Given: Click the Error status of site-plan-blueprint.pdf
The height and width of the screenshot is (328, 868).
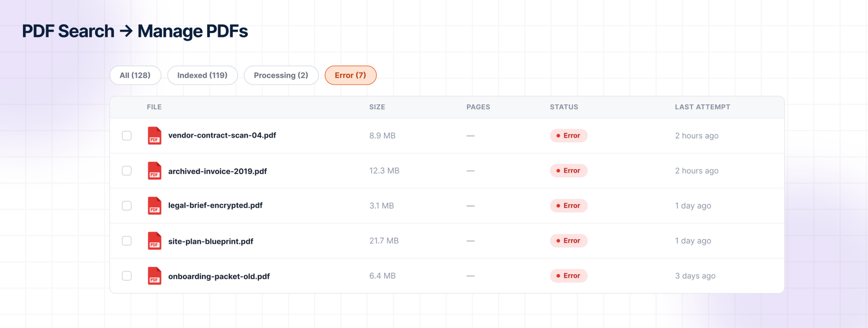Looking at the screenshot, I should coord(569,241).
